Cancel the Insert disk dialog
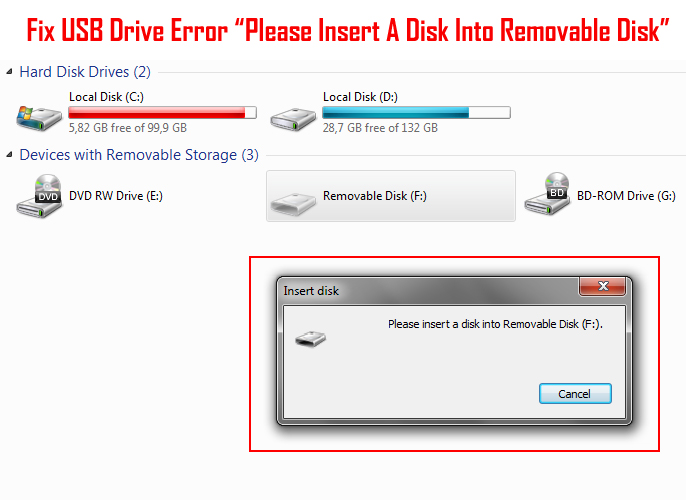The image size is (686, 500). click(x=575, y=394)
